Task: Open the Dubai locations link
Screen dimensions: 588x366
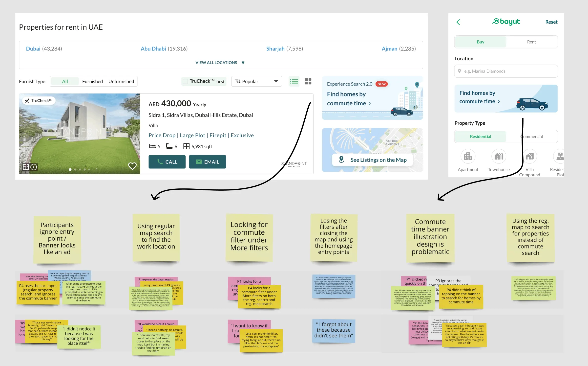Action: 33,49
